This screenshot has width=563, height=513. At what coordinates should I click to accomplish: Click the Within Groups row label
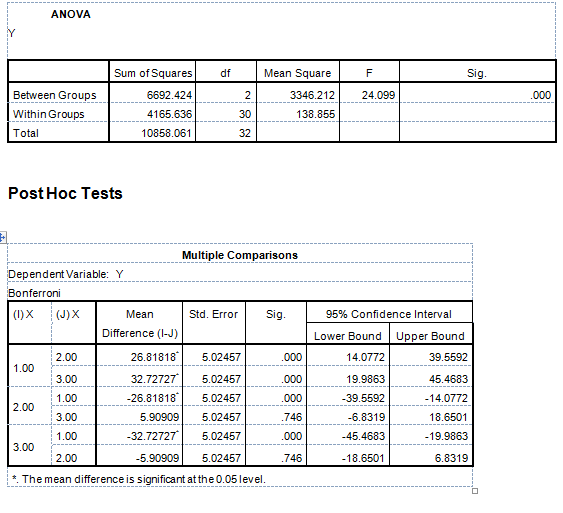point(48,114)
